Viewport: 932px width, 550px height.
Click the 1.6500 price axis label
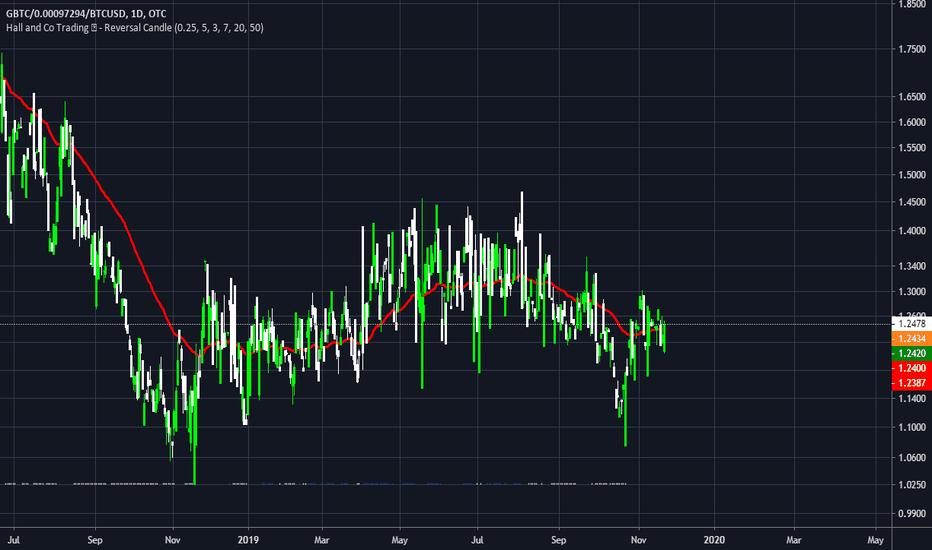[x=912, y=96]
